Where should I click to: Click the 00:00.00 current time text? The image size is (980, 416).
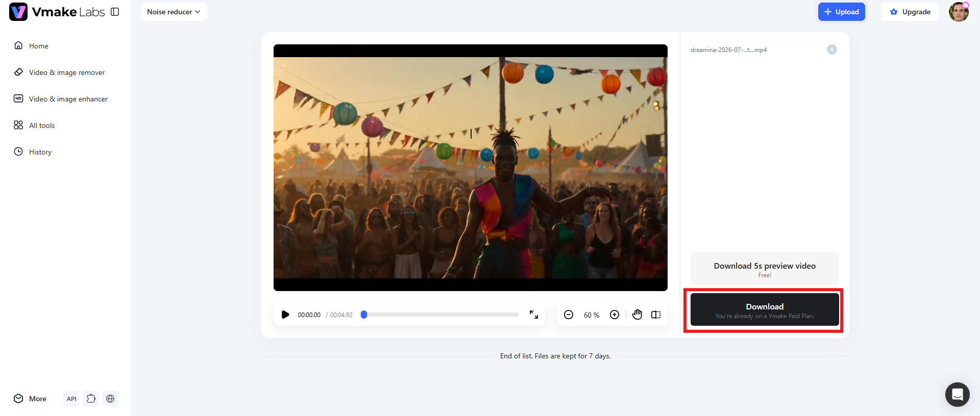pyautogui.click(x=309, y=315)
